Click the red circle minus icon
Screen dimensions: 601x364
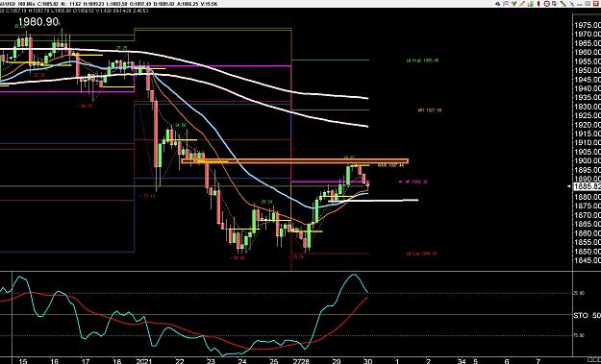point(546,4)
